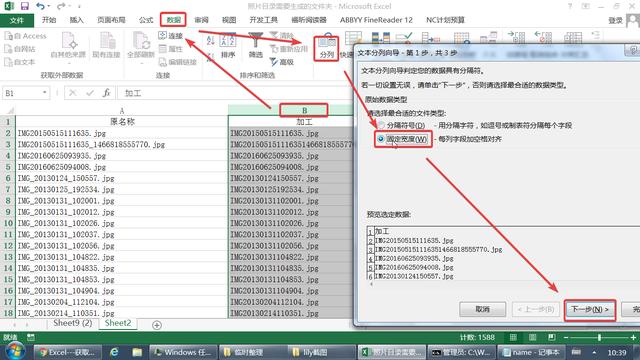This screenshot has width=640, height=360.
Task: Click 现有连接 existing connections icon
Action: (106, 46)
